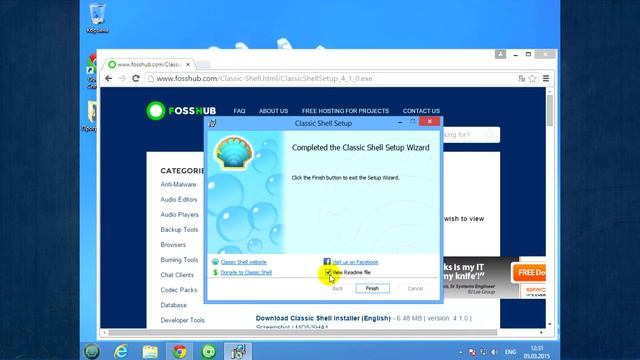Open the Browsers category
The width and height of the screenshot is (640, 360).
[173, 245]
